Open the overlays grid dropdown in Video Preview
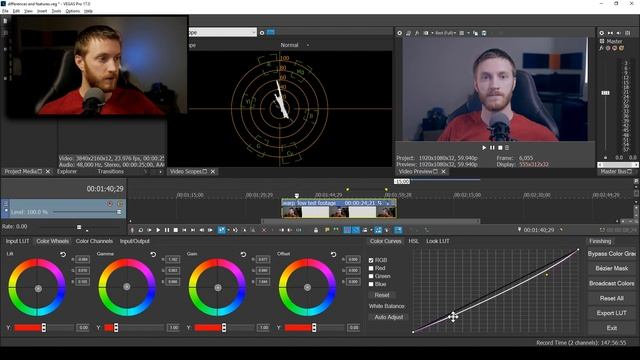The width and height of the screenshot is (640, 360). pos(469,33)
